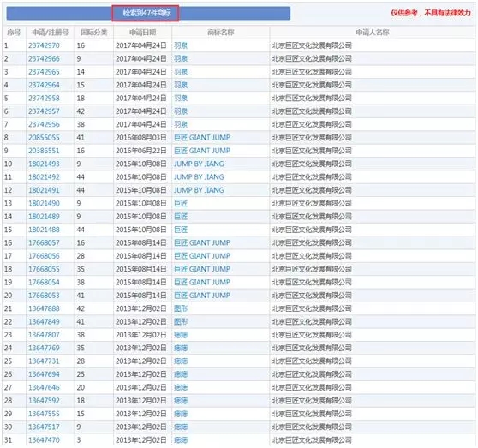Open application number 13647470
This screenshot has width=478, height=448.
[x=44, y=439]
